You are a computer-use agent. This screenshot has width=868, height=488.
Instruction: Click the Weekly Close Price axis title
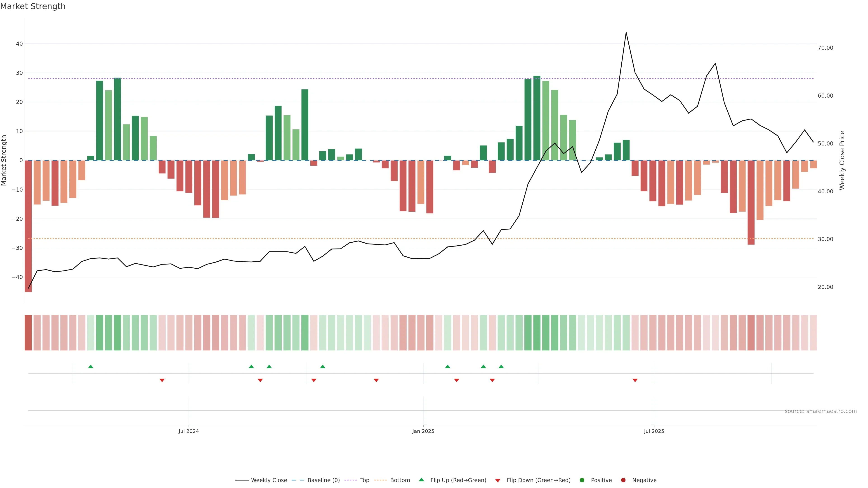(842, 160)
